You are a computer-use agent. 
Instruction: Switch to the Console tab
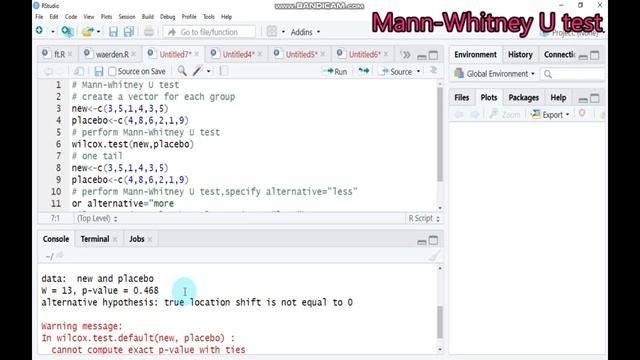coord(56,239)
